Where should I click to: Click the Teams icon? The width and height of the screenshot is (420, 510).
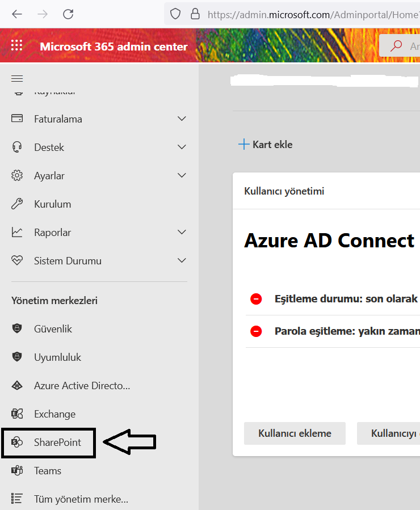(17, 470)
